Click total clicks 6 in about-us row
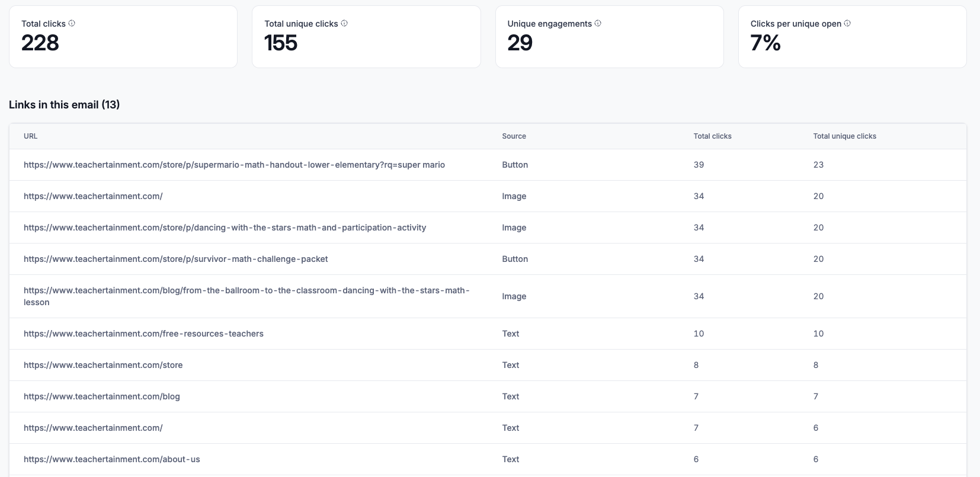980x477 pixels. [x=696, y=459]
